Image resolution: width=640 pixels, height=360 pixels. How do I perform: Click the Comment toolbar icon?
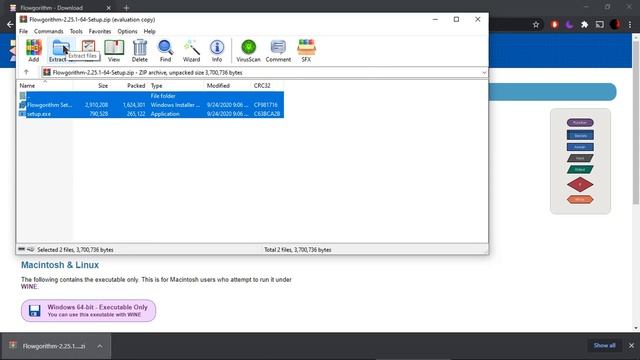click(x=278, y=50)
